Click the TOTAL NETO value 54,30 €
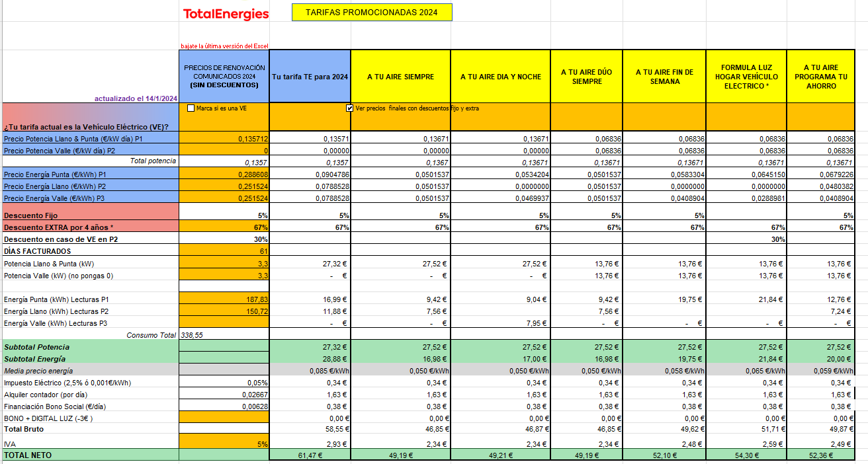The height and width of the screenshot is (464, 868). point(746,455)
